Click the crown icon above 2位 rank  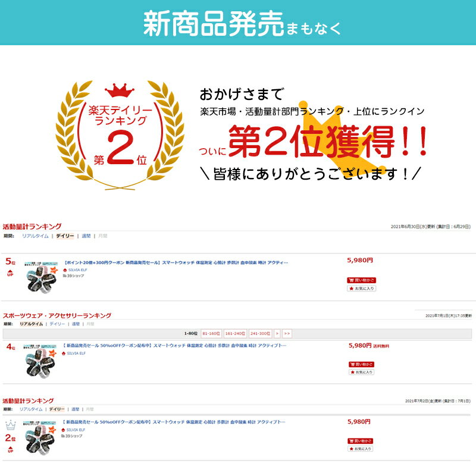click(x=10, y=425)
